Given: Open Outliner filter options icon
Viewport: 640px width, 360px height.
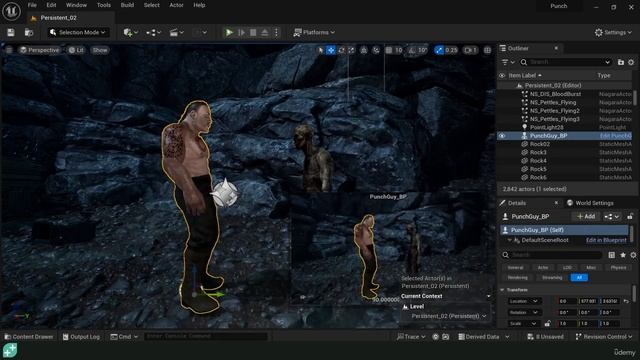Looking at the screenshot, I should [x=507, y=62].
